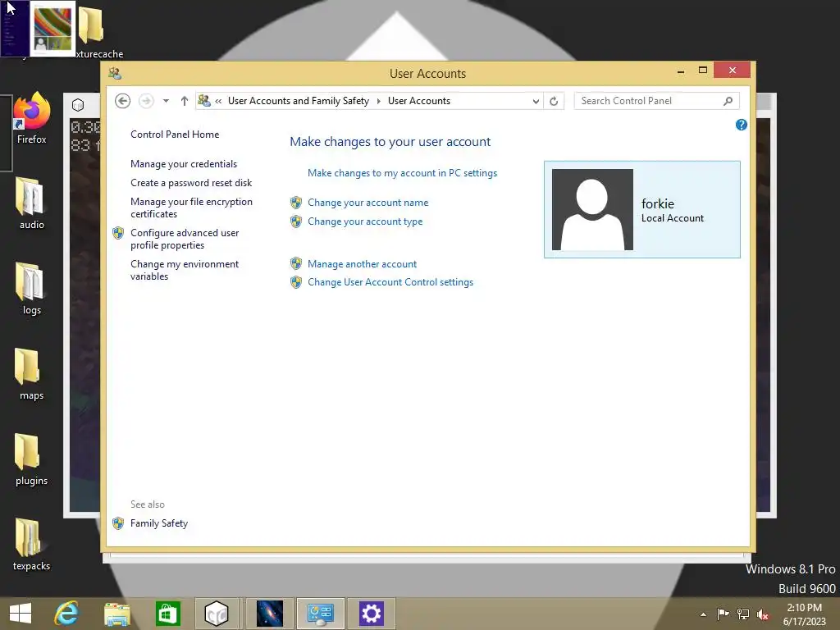Click the cube icon in the background window

(78, 104)
